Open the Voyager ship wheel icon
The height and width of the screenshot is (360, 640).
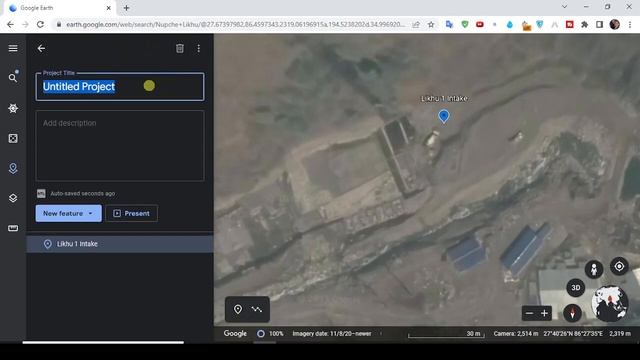(13, 108)
